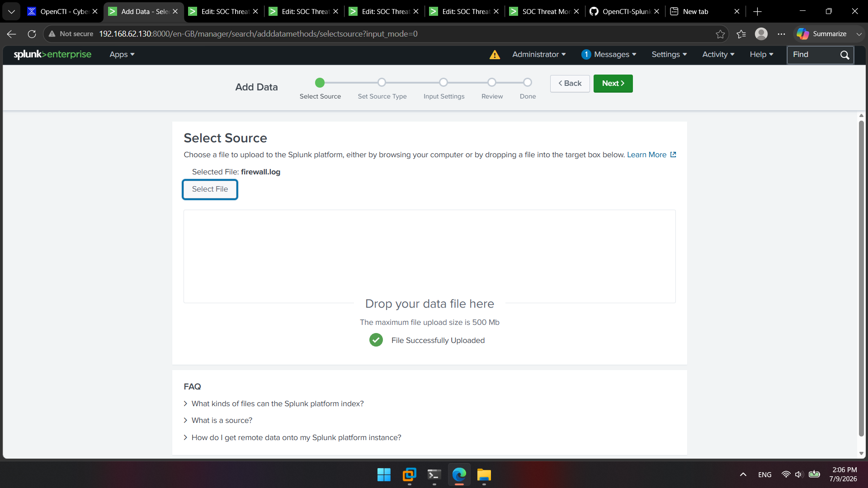This screenshot has width=868, height=488.
Task: Click the Wi-Fi network tray icon
Action: pyautogui.click(x=786, y=474)
